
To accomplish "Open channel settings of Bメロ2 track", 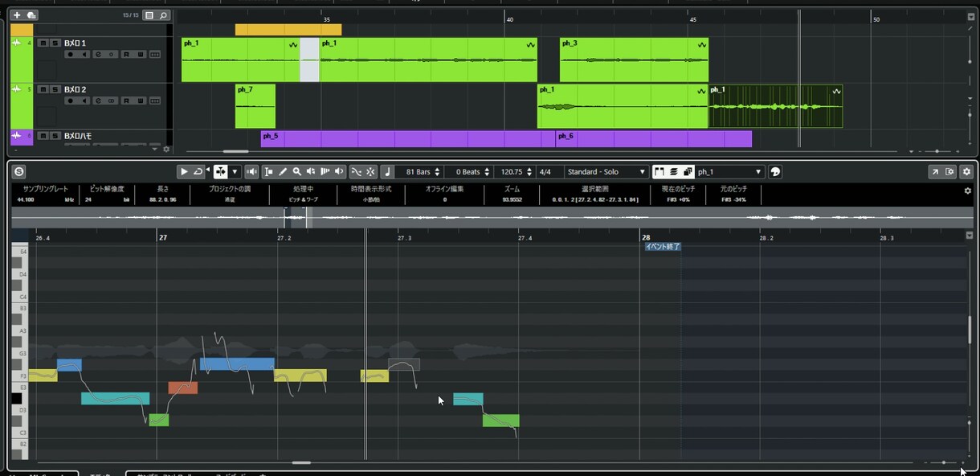I will [x=98, y=101].
